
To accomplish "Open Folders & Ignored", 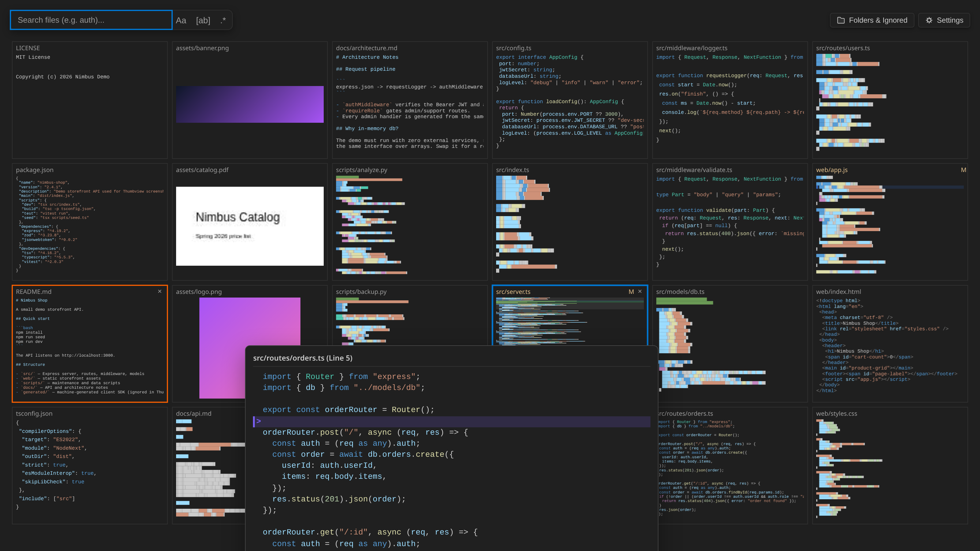I will point(872,20).
